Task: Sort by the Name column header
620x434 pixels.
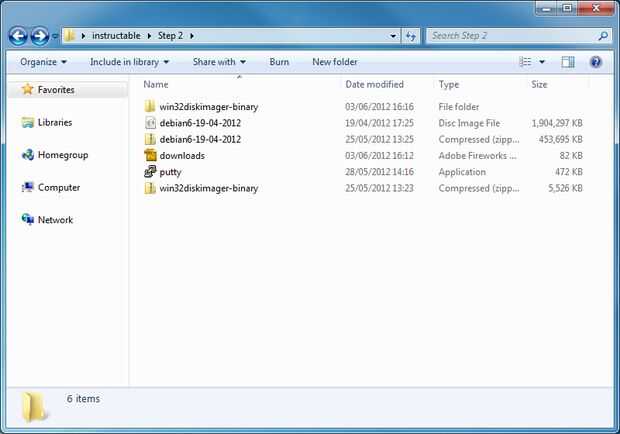Action: click(156, 84)
